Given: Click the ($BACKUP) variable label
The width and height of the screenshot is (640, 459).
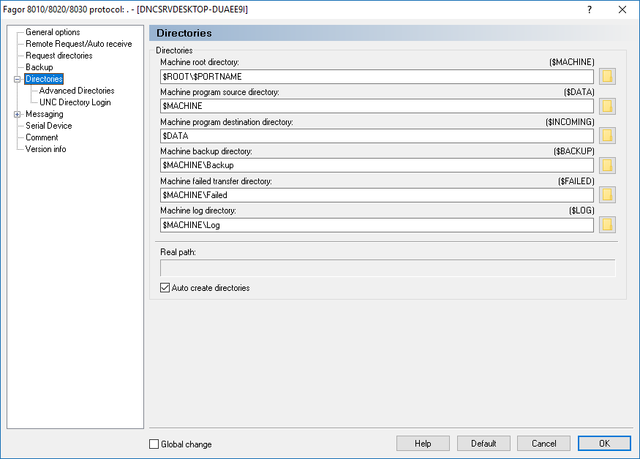Looking at the screenshot, I should 574,151.
